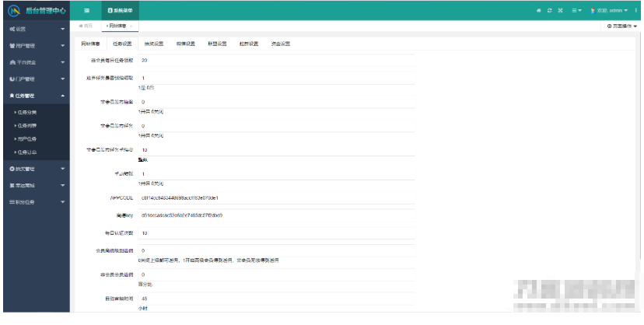Viewport: 644px width, 325px height.
Task: Click the 自动审核时间 label
Action: pyautogui.click(x=119, y=299)
